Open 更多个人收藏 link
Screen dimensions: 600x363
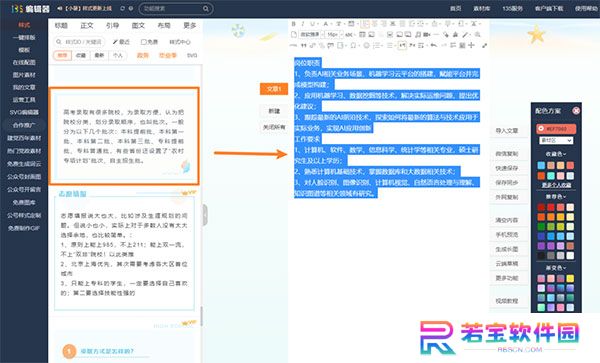coord(556,185)
